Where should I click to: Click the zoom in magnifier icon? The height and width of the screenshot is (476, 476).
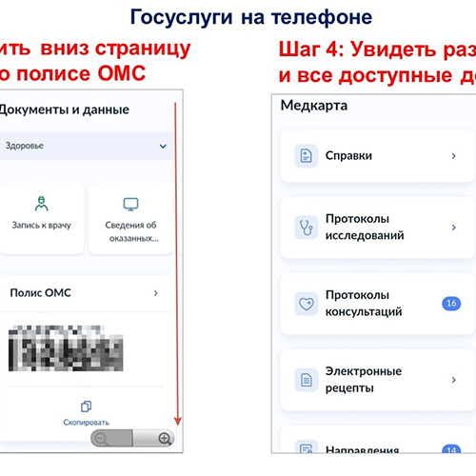pyautogui.click(x=165, y=439)
